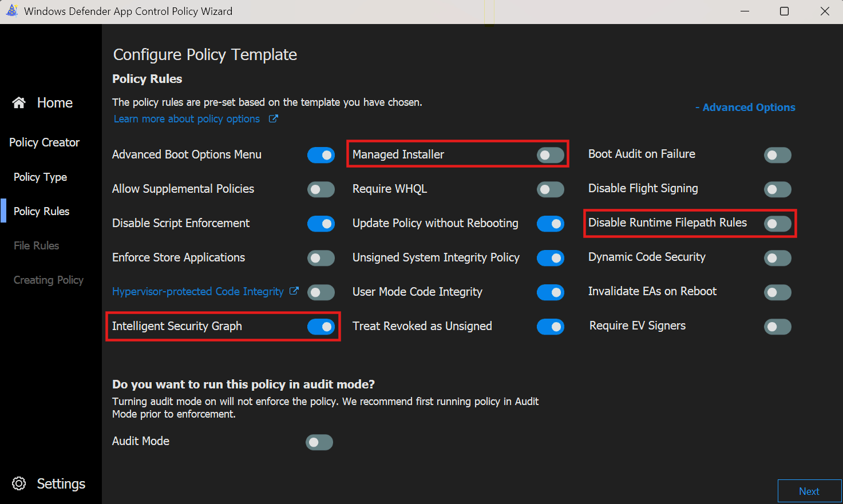Enable Audit Mode toggle
843x504 pixels.
pyautogui.click(x=319, y=442)
